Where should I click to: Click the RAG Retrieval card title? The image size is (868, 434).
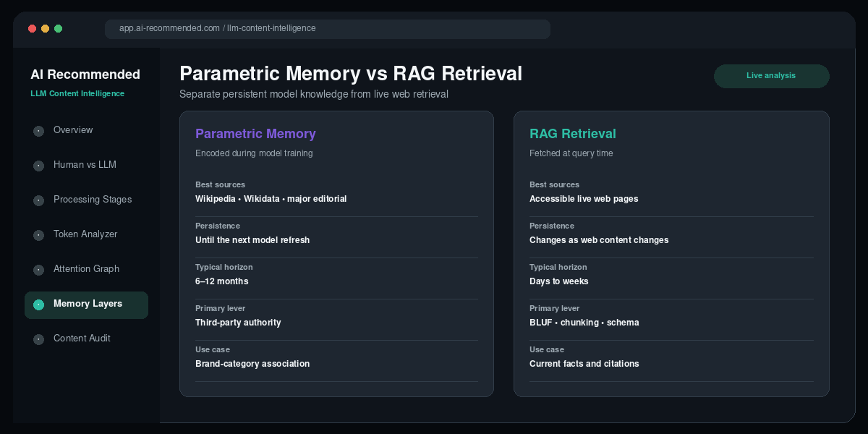pyautogui.click(x=573, y=134)
